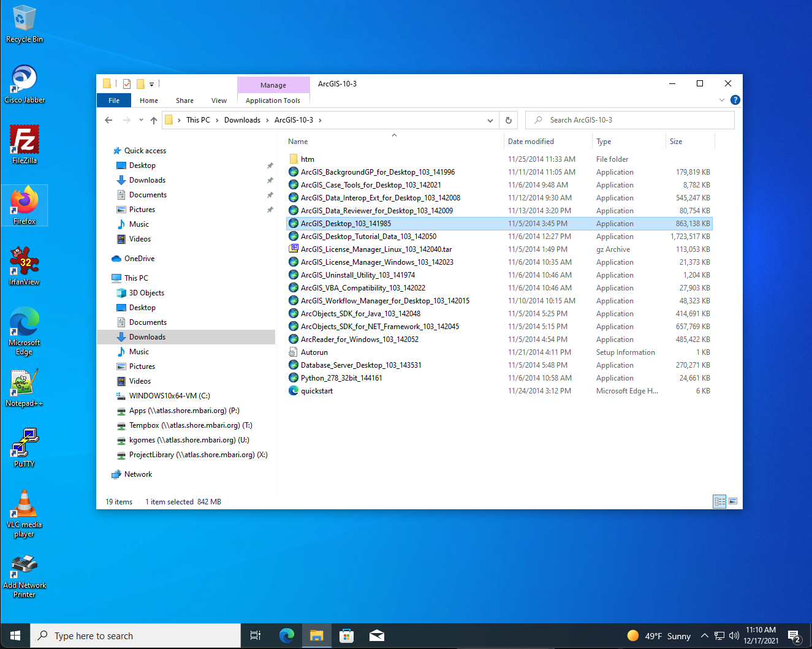Go back with the Back arrow
812x649 pixels.
(x=108, y=120)
